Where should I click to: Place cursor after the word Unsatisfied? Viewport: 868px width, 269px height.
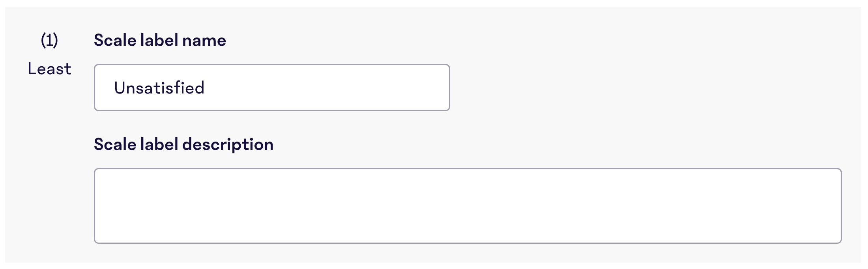(x=205, y=88)
